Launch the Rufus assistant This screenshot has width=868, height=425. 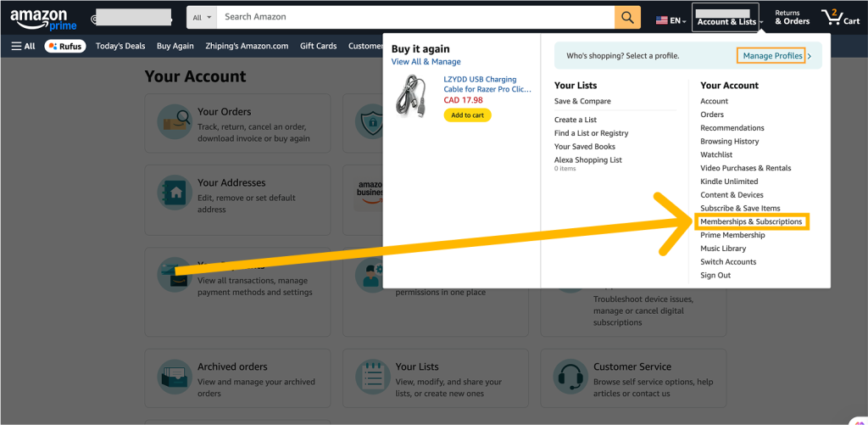65,46
